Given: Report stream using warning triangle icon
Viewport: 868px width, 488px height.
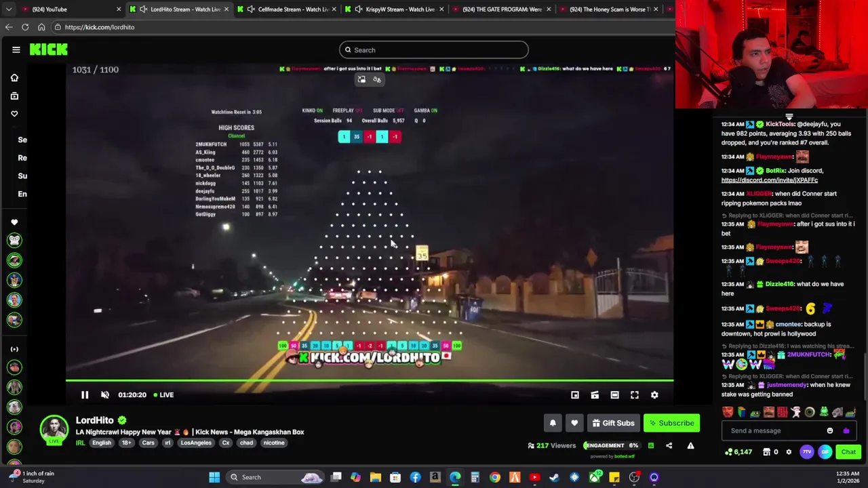Looking at the screenshot, I should pos(690,445).
